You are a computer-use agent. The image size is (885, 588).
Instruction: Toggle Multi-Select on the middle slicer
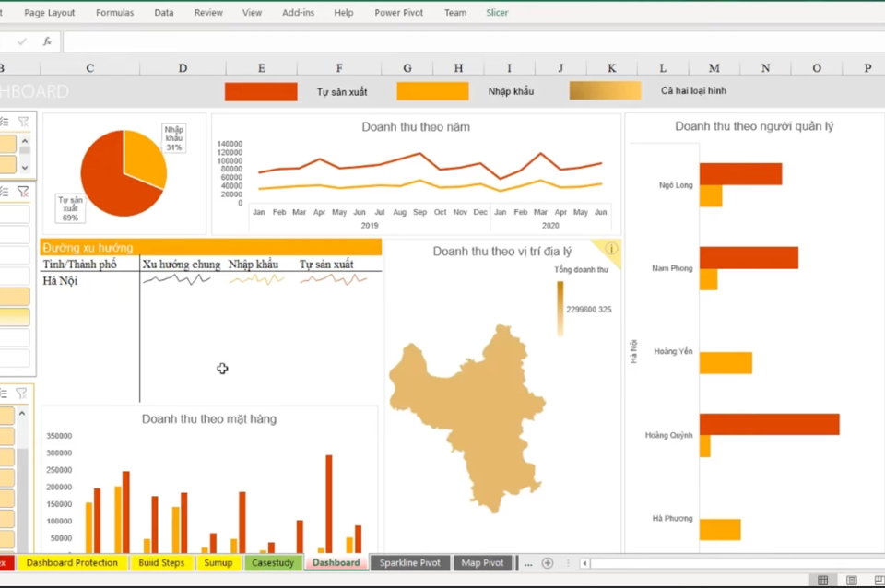pos(4,192)
